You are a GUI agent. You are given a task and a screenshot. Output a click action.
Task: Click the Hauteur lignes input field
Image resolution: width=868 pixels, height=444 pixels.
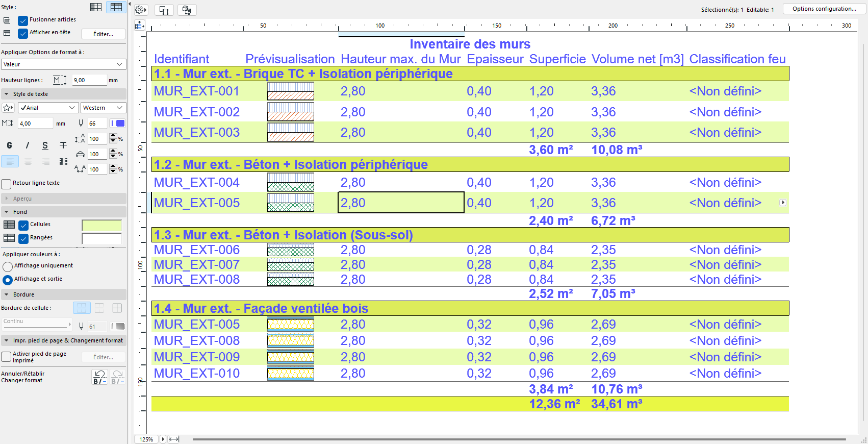[89, 80]
